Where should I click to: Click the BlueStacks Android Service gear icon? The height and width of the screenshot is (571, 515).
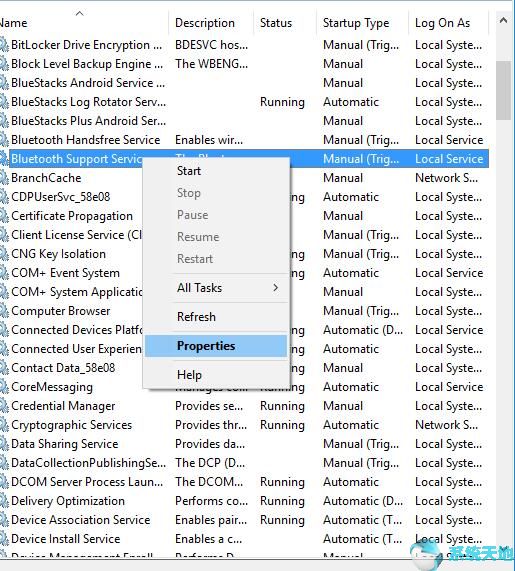pyautogui.click(x=4, y=83)
